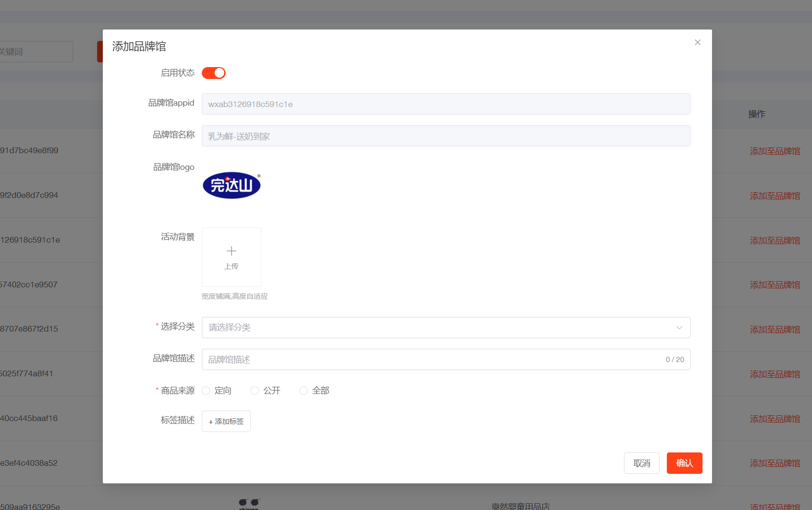
Task: Toggle the 启用状态 switch off
Action: (213, 73)
